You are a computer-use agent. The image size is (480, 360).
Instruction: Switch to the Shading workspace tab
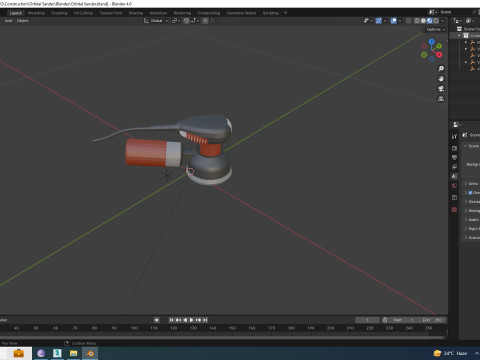136,13
